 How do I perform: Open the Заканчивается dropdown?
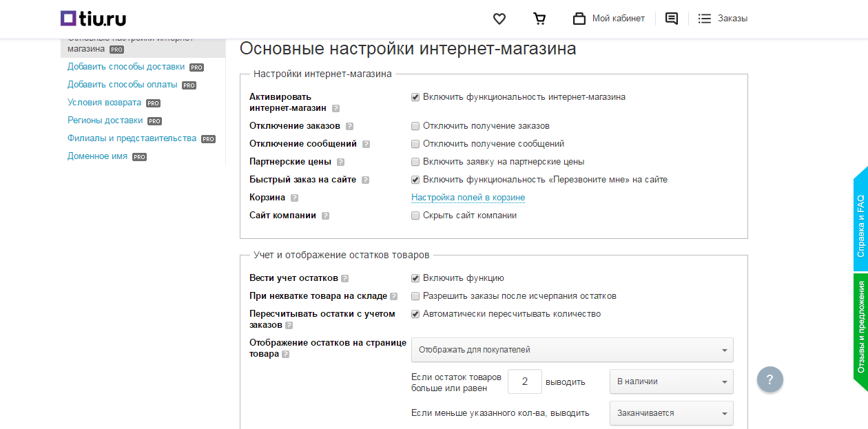[672, 413]
